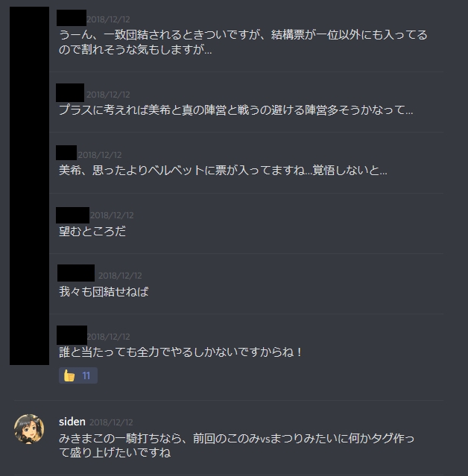The image size is (468, 476).
Task: Click the message 誰と当たっても全力でやるしかない
Action: (180, 352)
